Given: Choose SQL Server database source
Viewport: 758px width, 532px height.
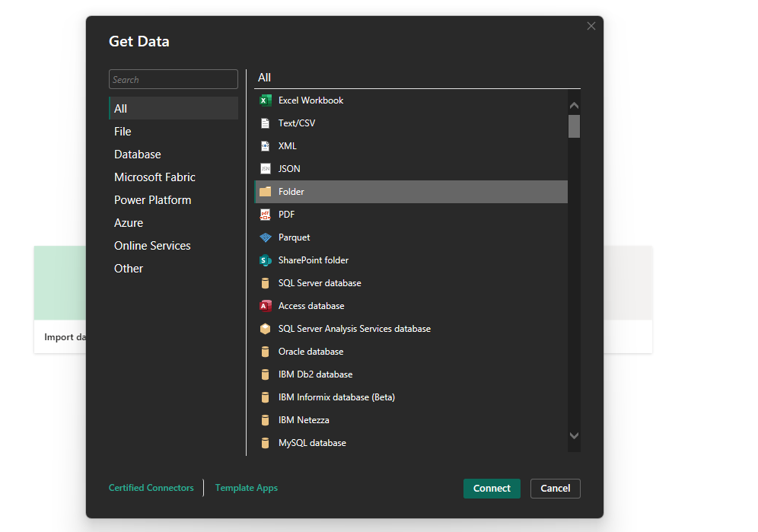Looking at the screenshot, I should point(319,282).
